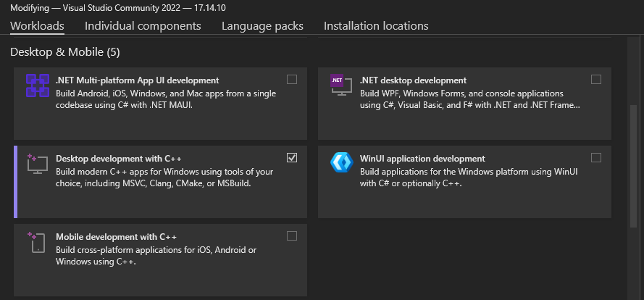
Task: Click 'Build applications for the Windows platform' description
Action: [x=469, y=178]
